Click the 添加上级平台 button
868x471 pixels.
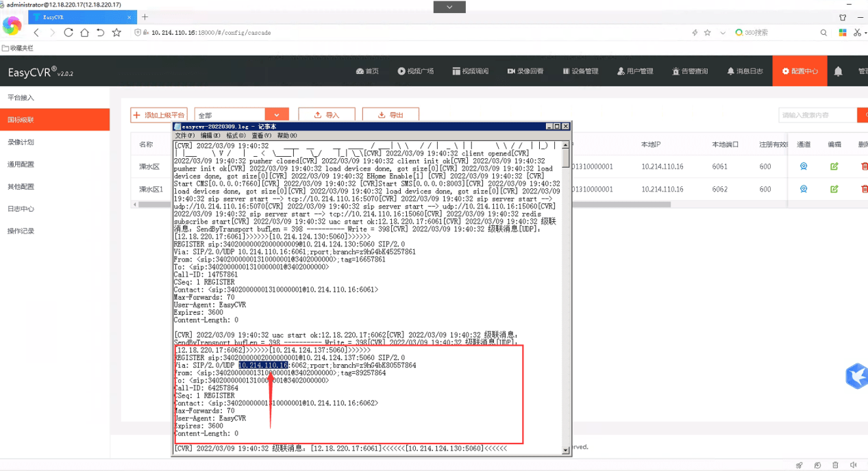pyautogui.click(x=159, y=115)
